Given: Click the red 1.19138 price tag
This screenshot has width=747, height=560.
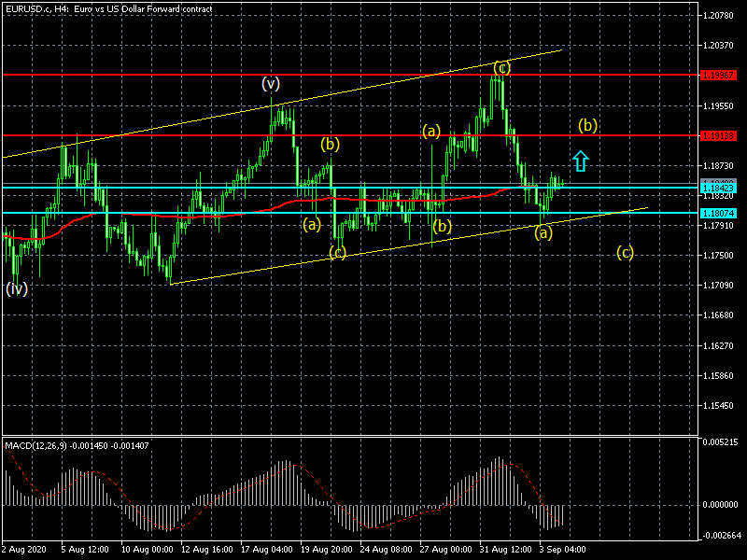Looking at the screenshot, I should [719, 135].
